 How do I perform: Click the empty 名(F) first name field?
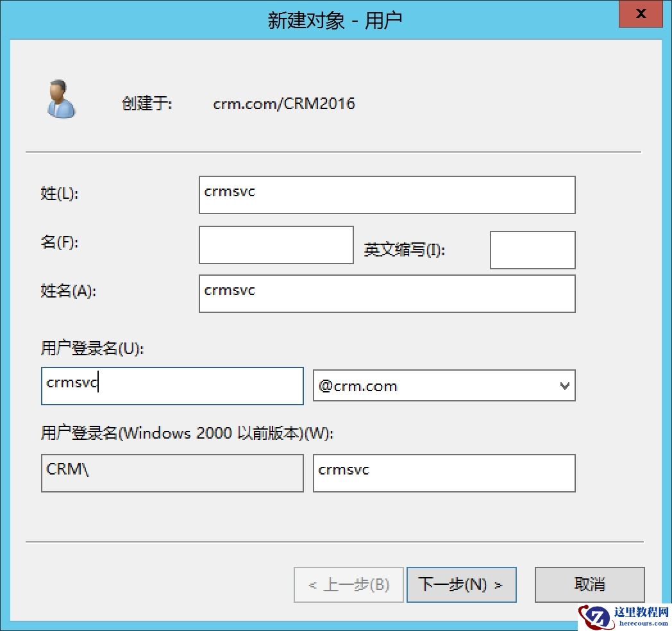point(276,245)
